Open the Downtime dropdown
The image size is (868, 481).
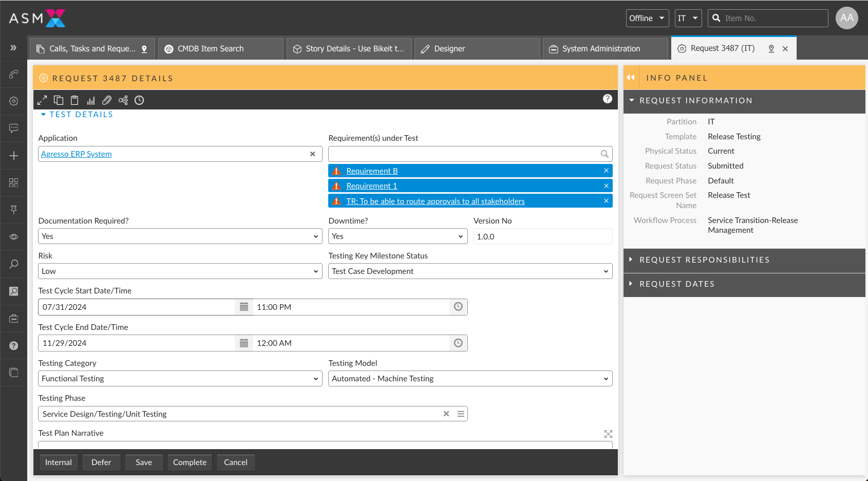tap(398, 236)
